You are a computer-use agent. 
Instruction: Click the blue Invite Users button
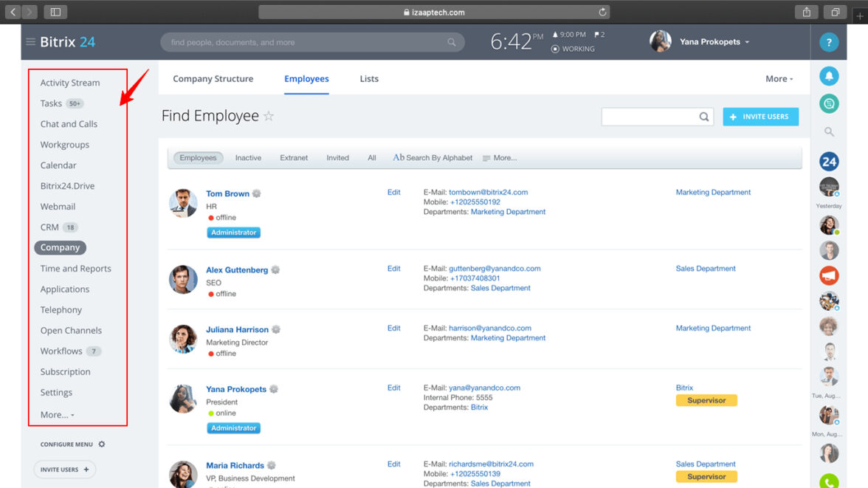pyautogui.click(x=760, y=117)
